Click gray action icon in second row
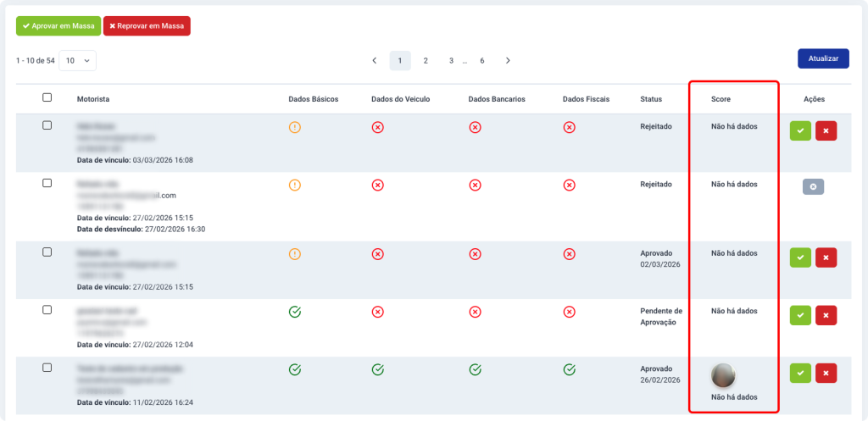 (813, 187)
